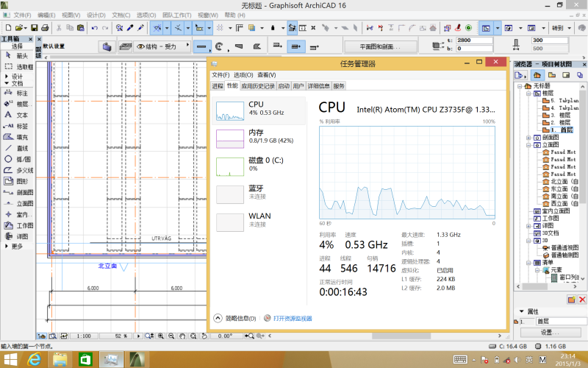The width and height of the screenshot is (588, 368).
Task: Open Internet Explorer from the taskbar
Action: click(x=34, y=359)
